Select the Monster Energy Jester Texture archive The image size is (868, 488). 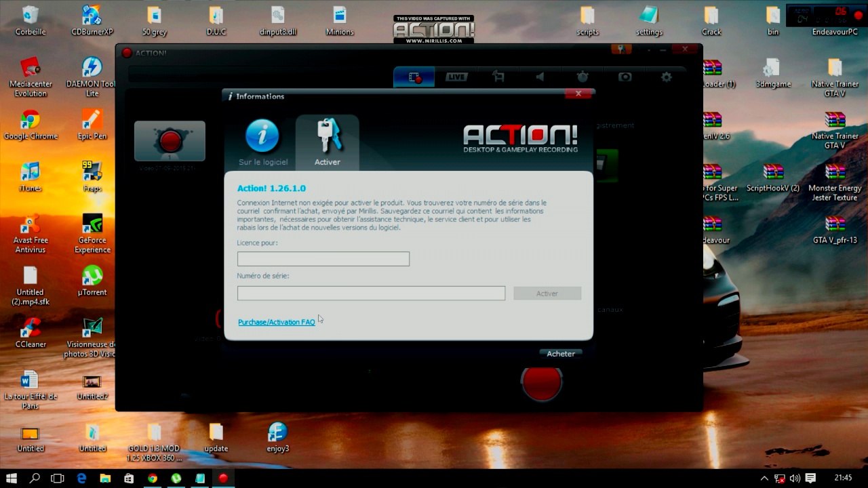coord(835,182)
